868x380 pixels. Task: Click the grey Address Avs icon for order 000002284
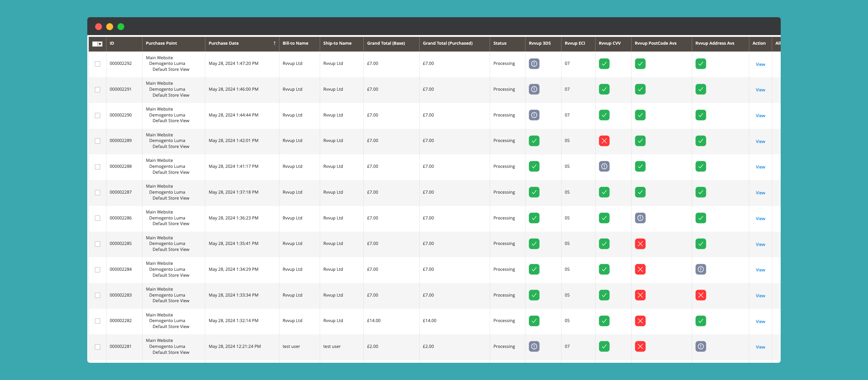point(701,269)
